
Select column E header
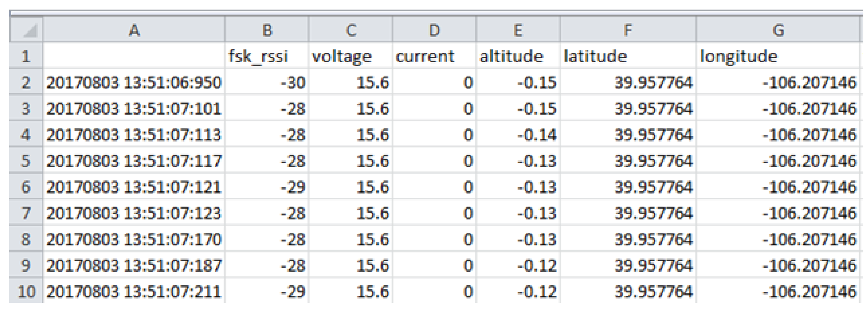pos(518,30)
